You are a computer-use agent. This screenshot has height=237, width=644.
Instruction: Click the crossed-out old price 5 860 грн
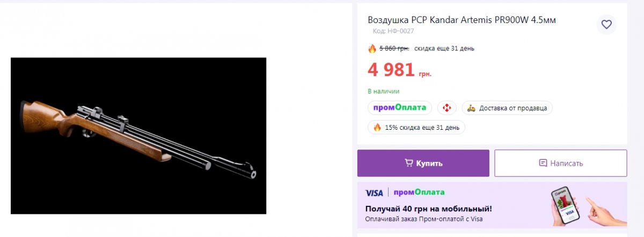coord(394,48)
